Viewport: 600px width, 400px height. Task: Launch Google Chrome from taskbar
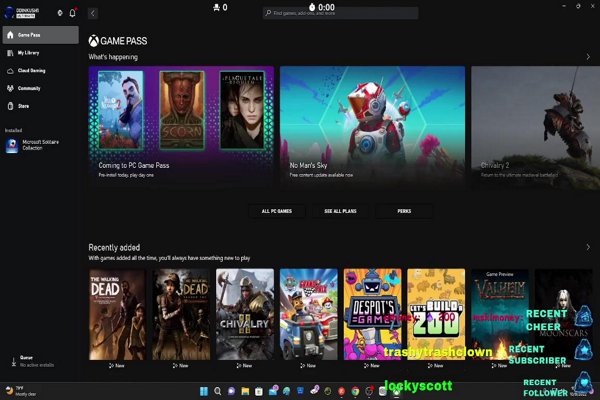coord(355,391)
